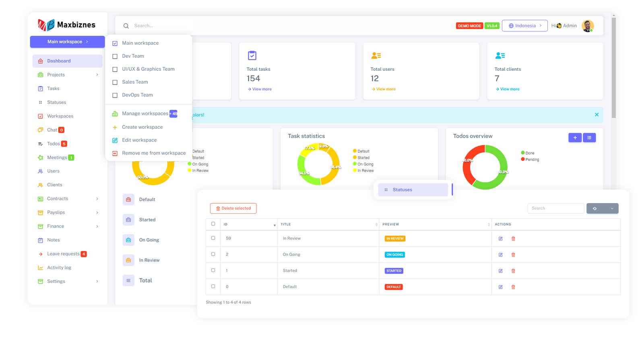Click the trash icon for Started row
644x342 pixels.
[x=513, y=271]
